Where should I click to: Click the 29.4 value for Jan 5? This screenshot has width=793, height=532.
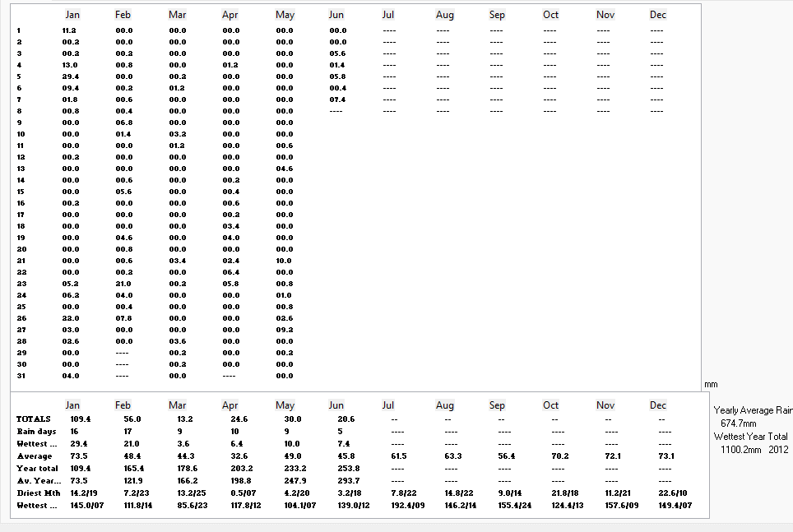click(71, 76)
